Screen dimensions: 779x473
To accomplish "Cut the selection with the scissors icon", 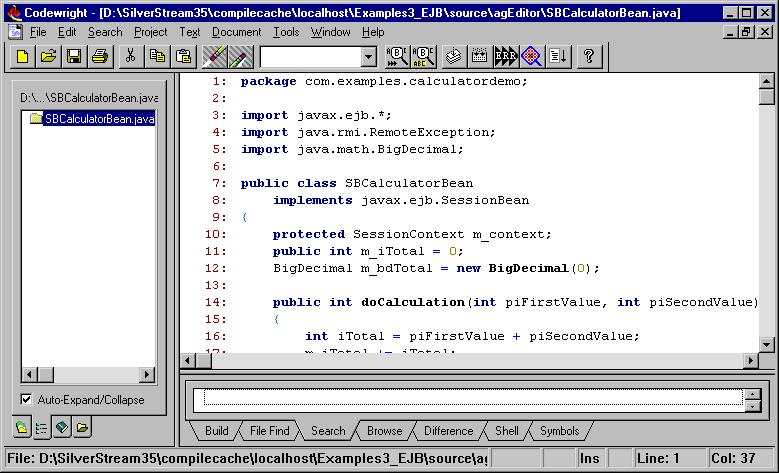I will pyautogui.click(x=131, y=56).
